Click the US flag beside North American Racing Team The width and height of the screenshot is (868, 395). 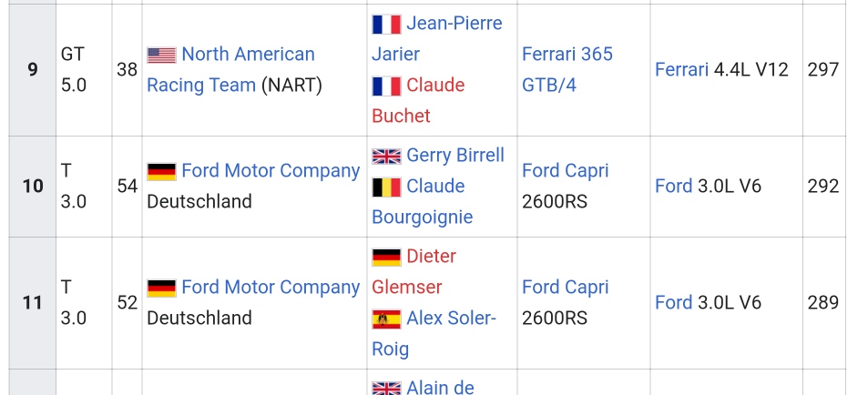tap(161, 55)
